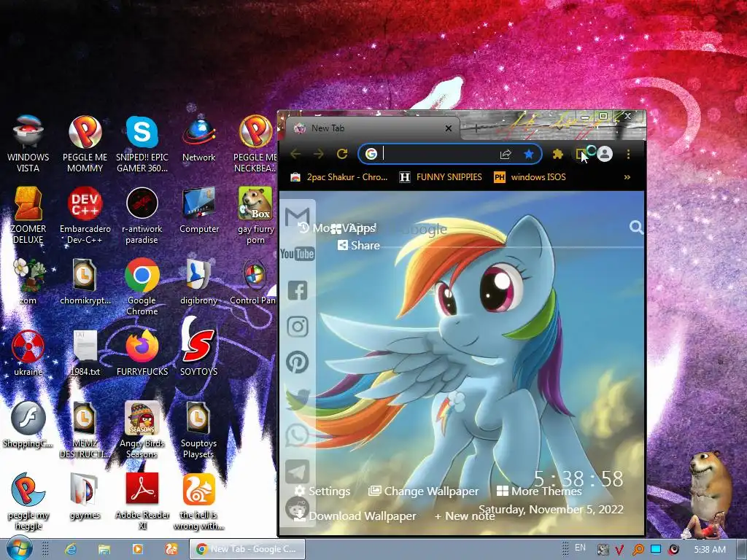Select PEGGLE ME MOMMY desktop icon
The image size is (747, 560).
point(85,144)
